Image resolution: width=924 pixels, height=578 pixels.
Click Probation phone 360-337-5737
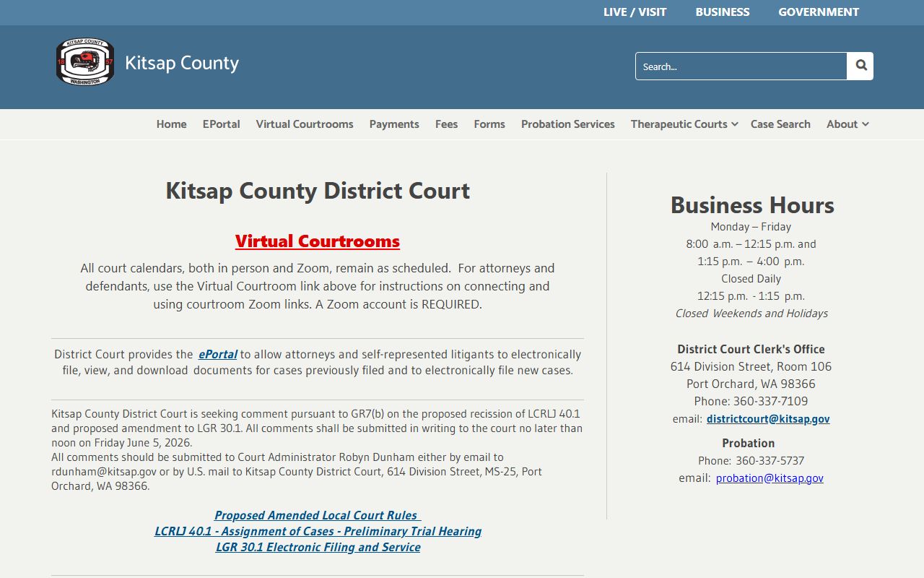click(x=770, y=460)
